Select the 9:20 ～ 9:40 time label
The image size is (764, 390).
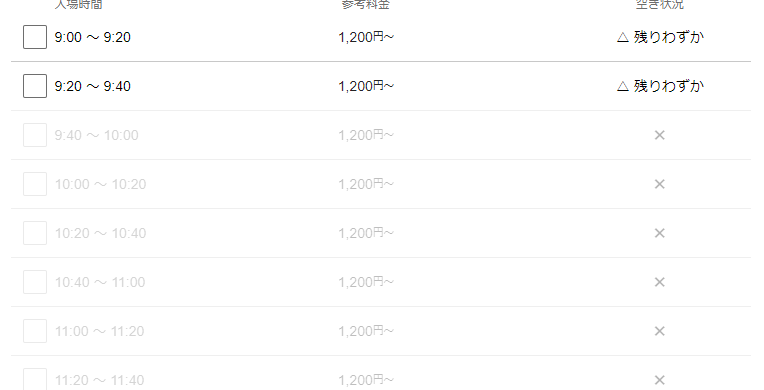93,86
